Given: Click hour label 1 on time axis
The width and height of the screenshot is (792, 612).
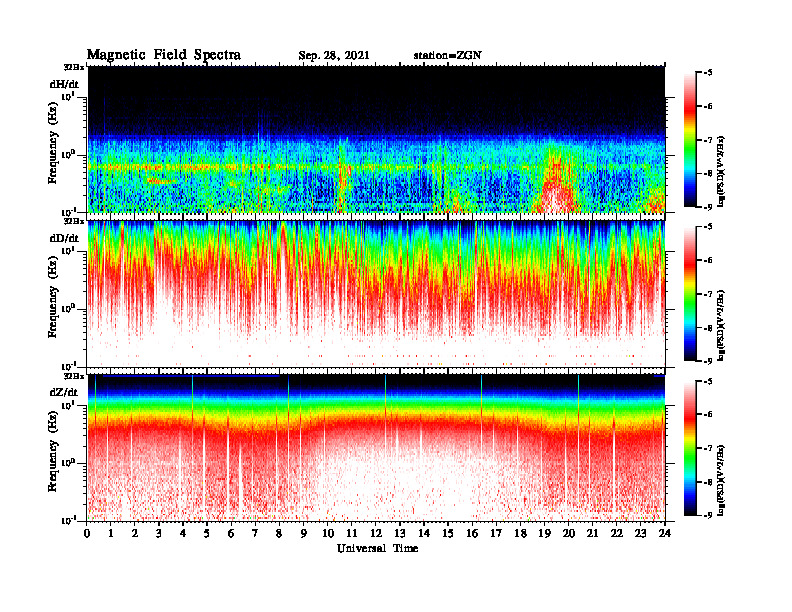Looking at the screenshot, I should click(111, 534).
